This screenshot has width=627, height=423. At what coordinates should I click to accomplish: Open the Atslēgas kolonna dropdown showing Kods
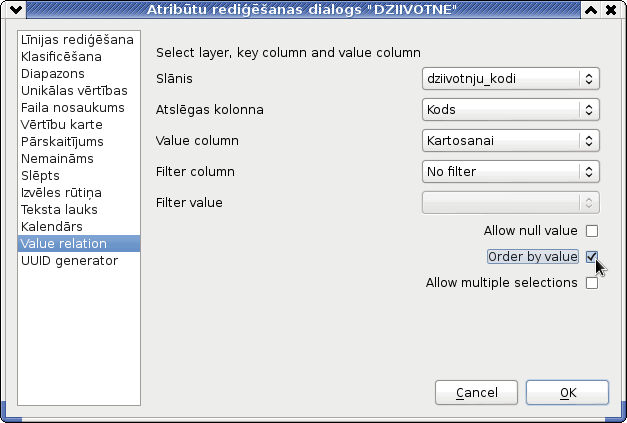[x=511, y=110]
